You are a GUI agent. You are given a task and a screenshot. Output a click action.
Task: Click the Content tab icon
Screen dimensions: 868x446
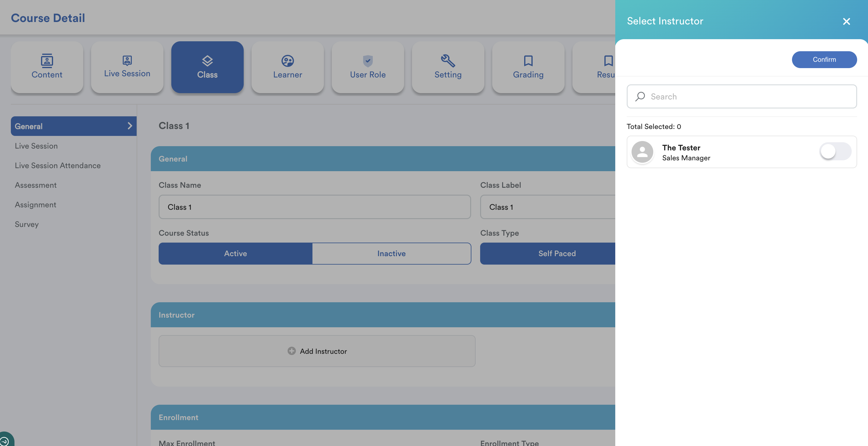pos(47,61)
